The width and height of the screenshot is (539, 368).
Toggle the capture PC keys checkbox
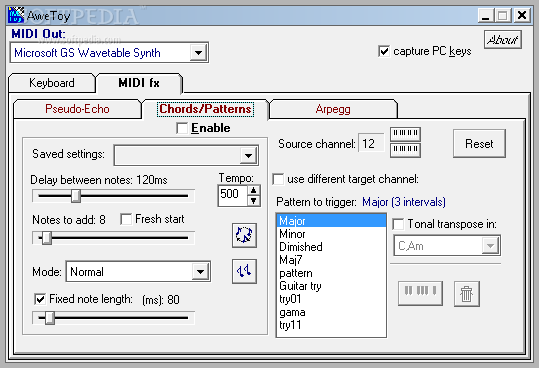[384, 51]
